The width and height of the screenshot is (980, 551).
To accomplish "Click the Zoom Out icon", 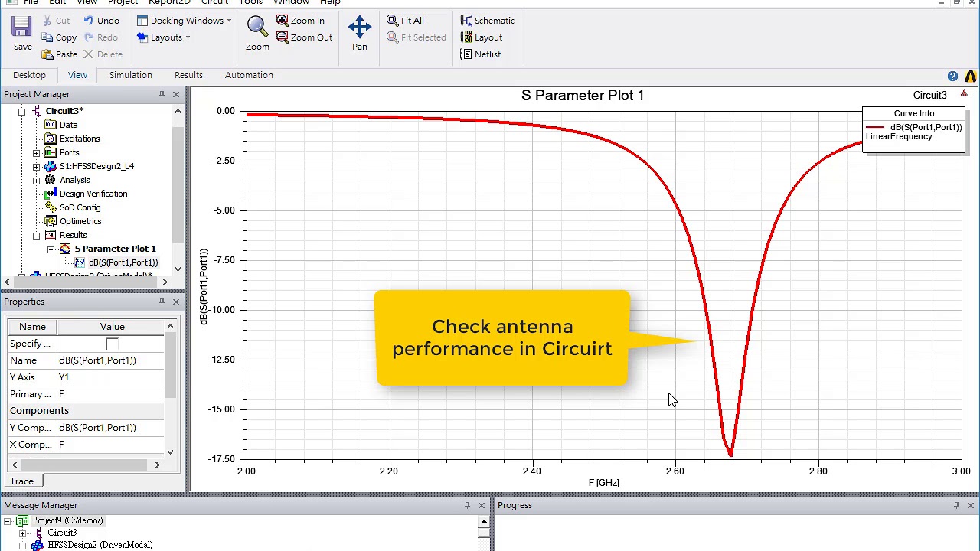I will pyautogui.click(x=283, y=37).
